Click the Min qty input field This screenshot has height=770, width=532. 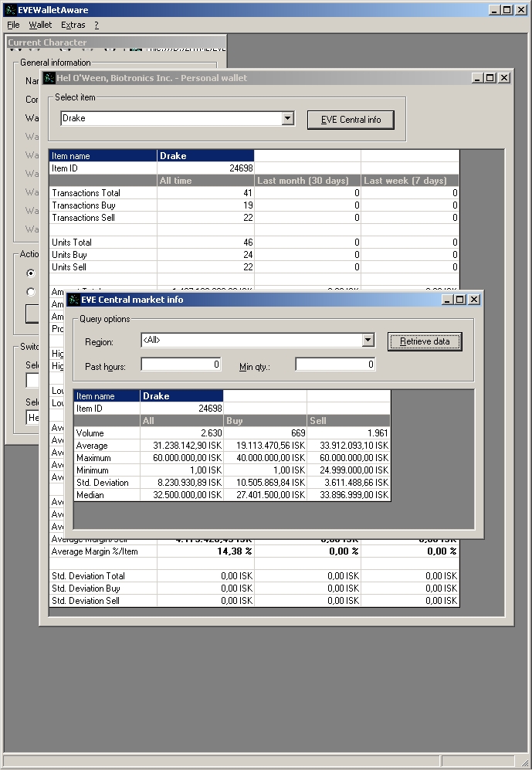335,365
